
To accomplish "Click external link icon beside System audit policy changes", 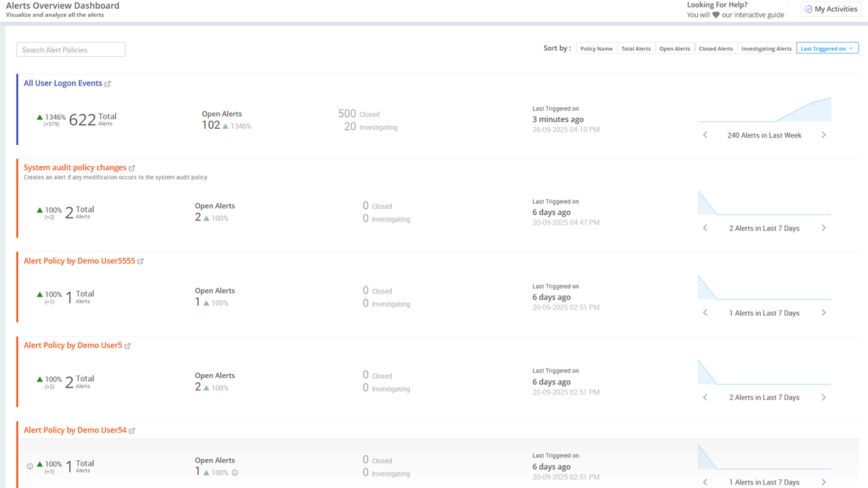I will [x=133, y=167].
